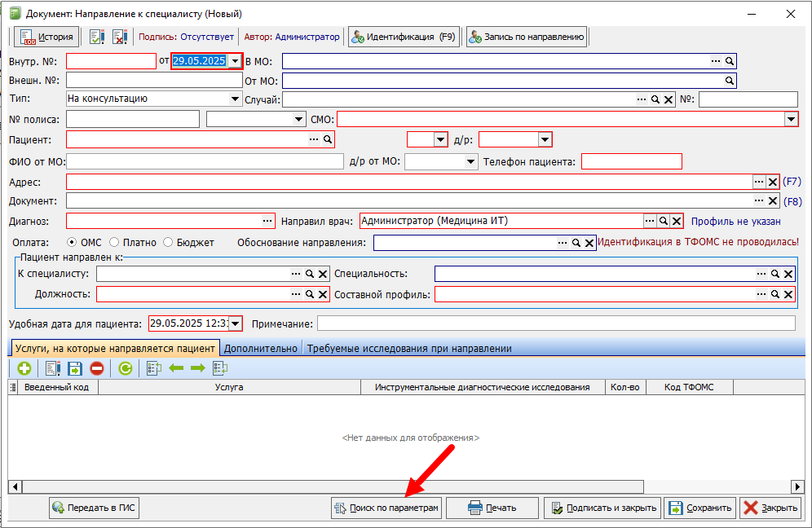812x528 pixels.
Task: Search in Направил врач field
Action: click(x=664, y=221)
